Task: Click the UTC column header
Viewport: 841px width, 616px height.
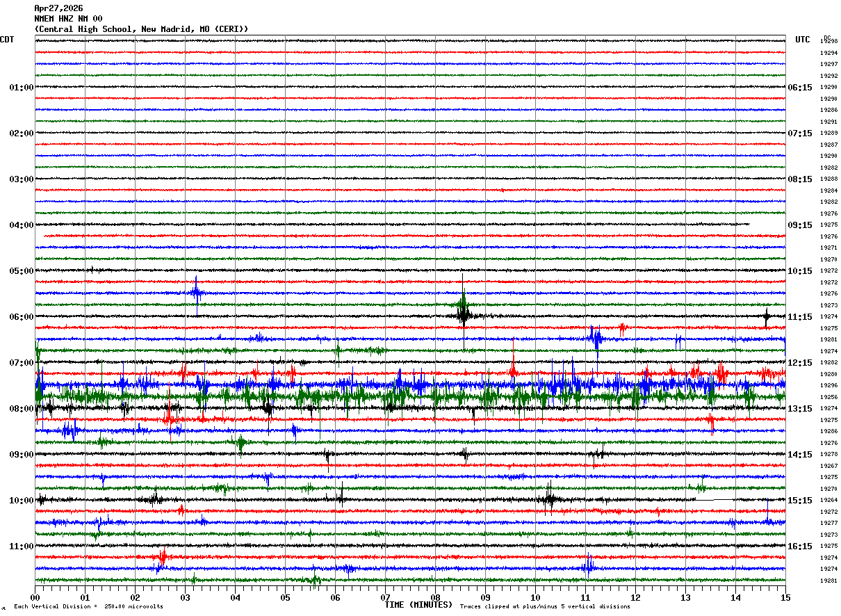Action: (x=803, y=40)
